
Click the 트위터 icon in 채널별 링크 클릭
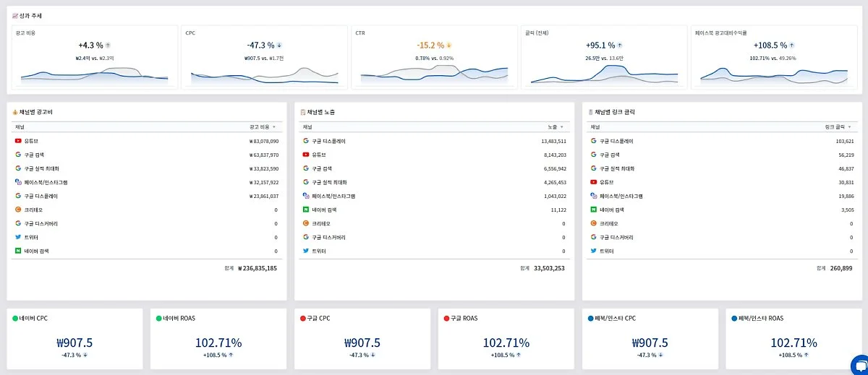[x=593, y=251]
